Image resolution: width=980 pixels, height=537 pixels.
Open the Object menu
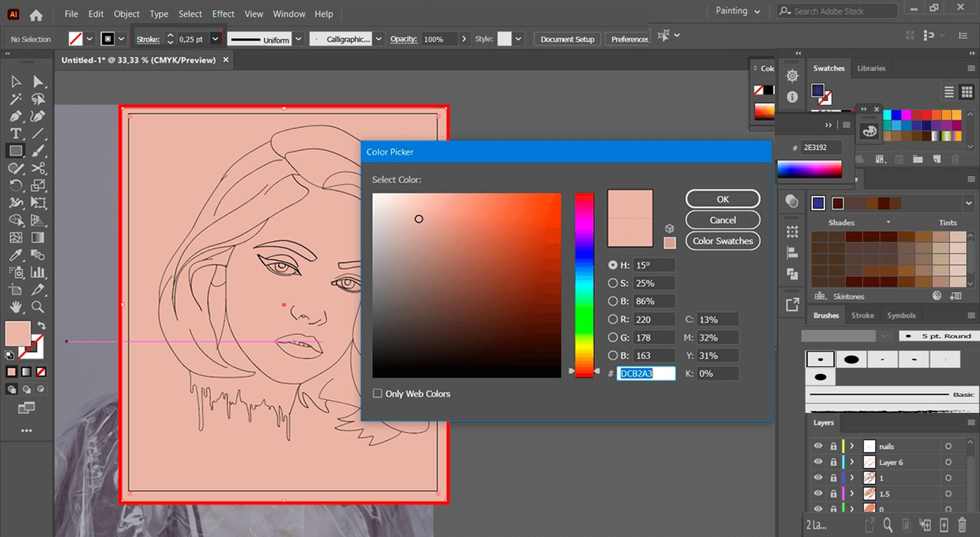(x=126, y=14)
